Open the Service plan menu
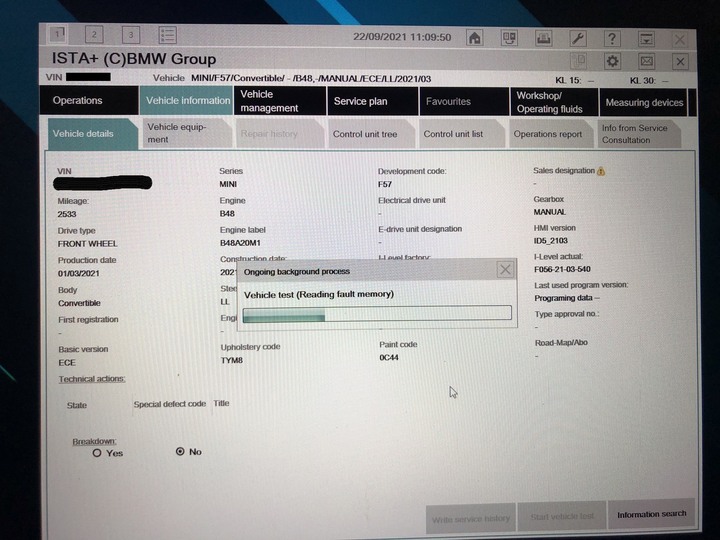 coord(373,101)
